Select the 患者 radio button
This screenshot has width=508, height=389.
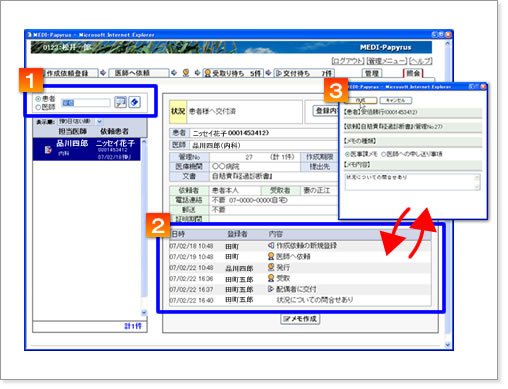coord(38,99)
